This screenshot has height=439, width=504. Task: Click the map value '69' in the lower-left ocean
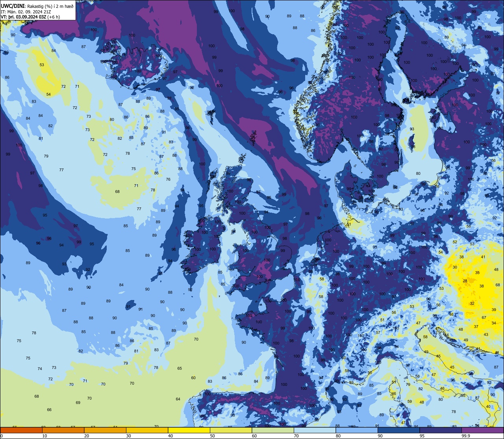pyautogui.click(x=78, y=402)
